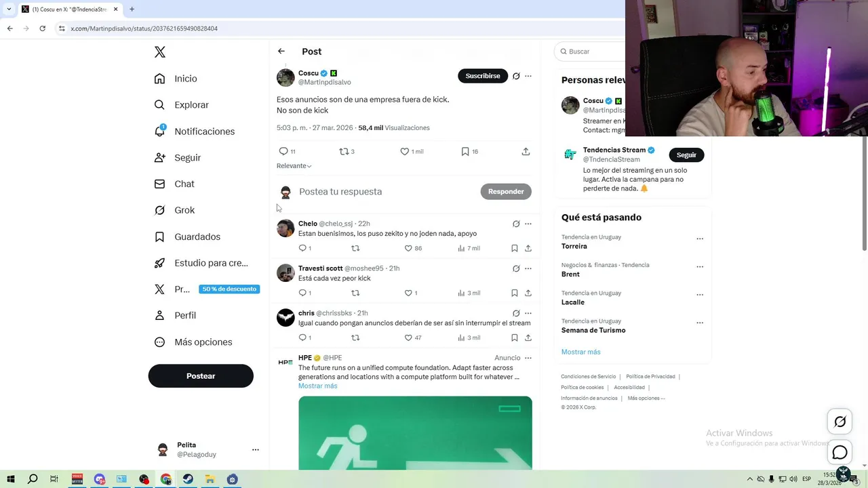
Task: Open the HPE ad image
Action: pyautogui.click(x=415, y=432)
